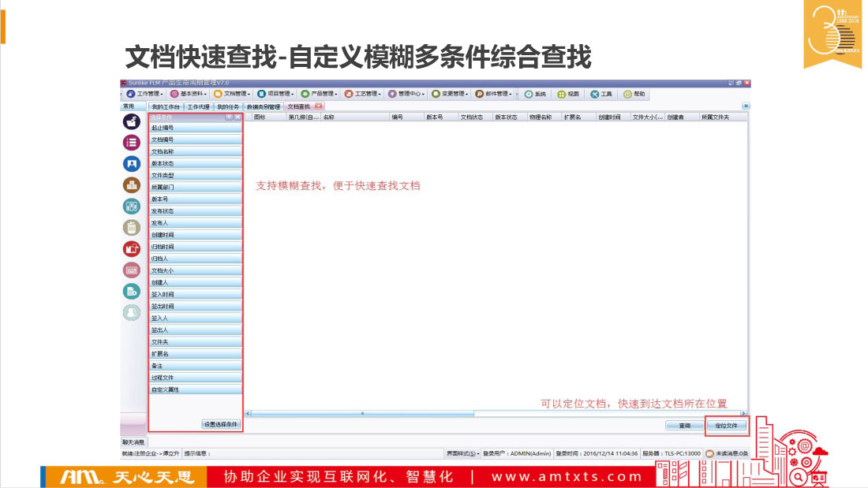
Task: Click the 系统 toolbar icon
Action: pyautogui.click(x=535, y=94)
